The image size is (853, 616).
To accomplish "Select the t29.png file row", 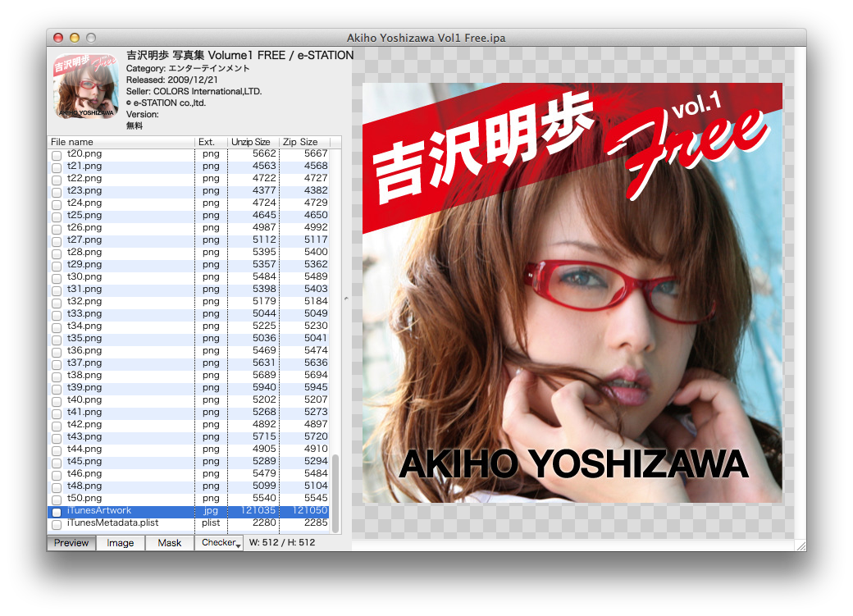I will click(189, 264).
